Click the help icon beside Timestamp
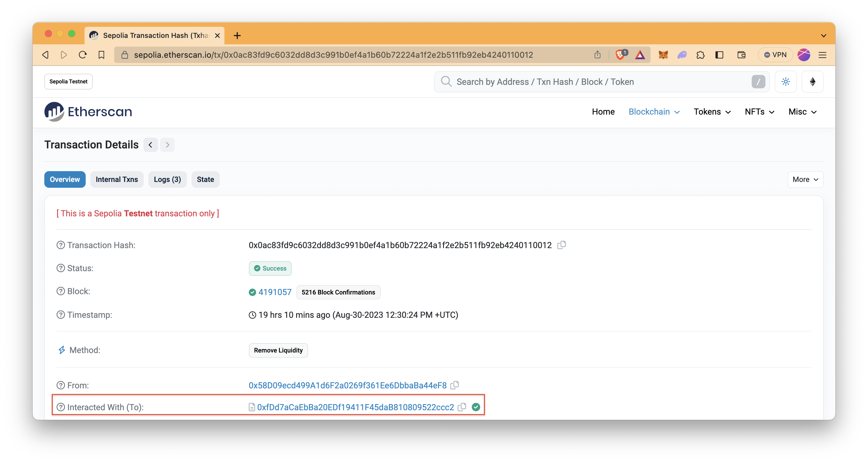868x463 pixels. [61, 315]
